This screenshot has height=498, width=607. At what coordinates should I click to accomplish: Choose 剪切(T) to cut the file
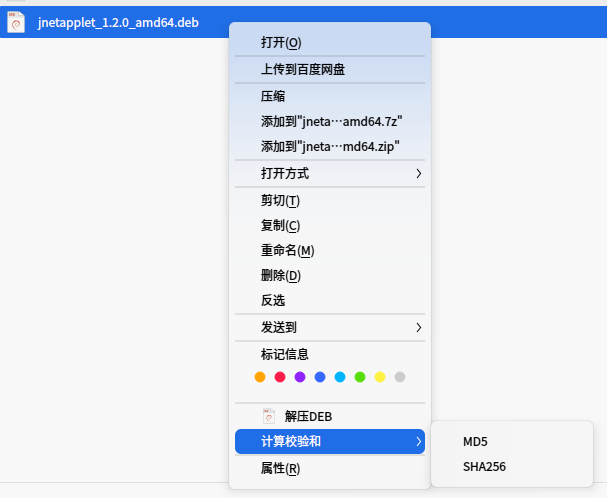pyautogui.click(x=330, y=201)
